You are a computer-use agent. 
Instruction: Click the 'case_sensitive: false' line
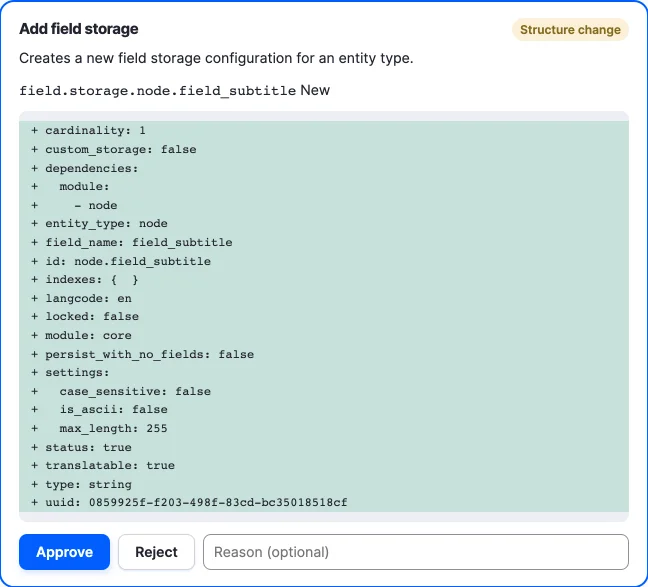coord(324,391)
